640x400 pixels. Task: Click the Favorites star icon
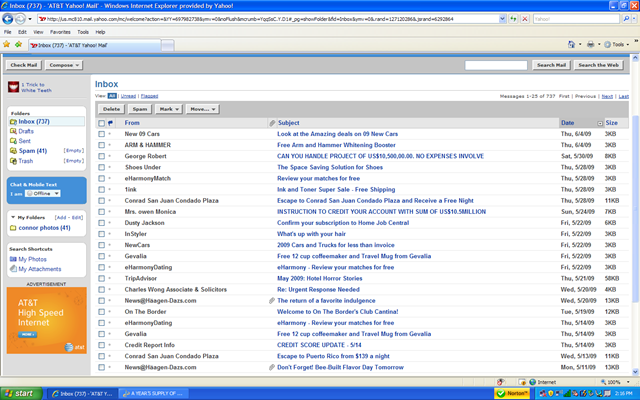(x=7, y=44)
